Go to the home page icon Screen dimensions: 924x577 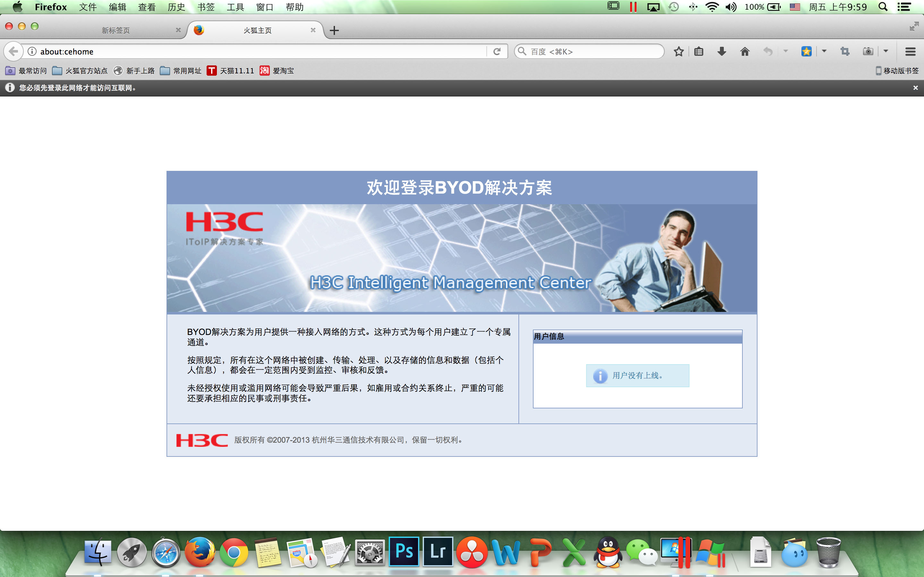[x=745, y=52]
